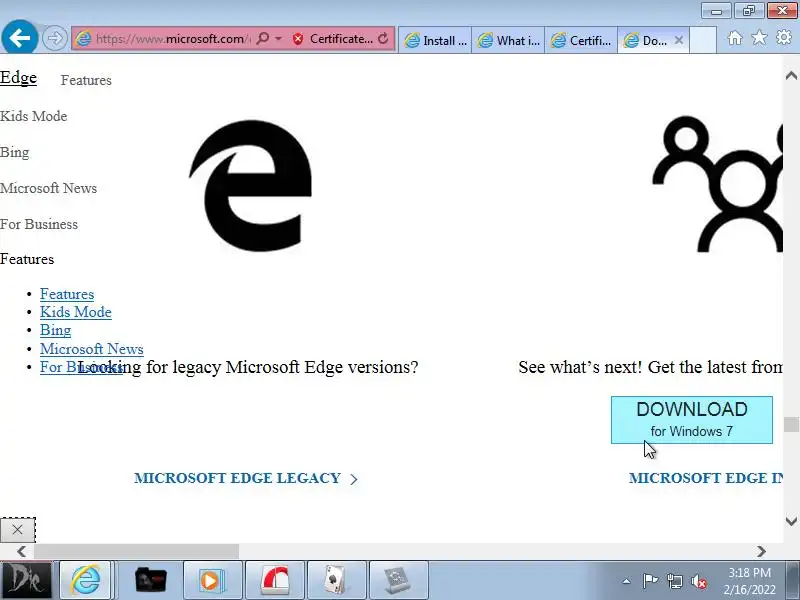Screen dimensions: 800x600
Task: Open MICROSOFT EDGE LEGACY link
Action: tap(238, 478)
